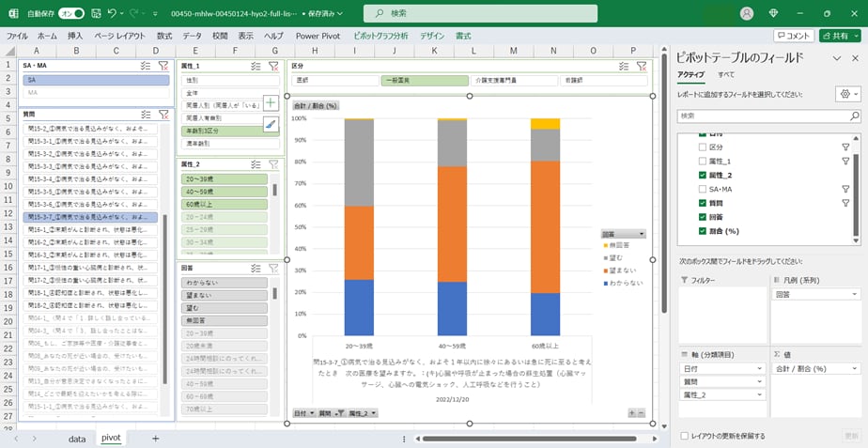Open the Power Pivot ribbon tab
This screenshot has width=868, height=448.
tap(318, 36)
